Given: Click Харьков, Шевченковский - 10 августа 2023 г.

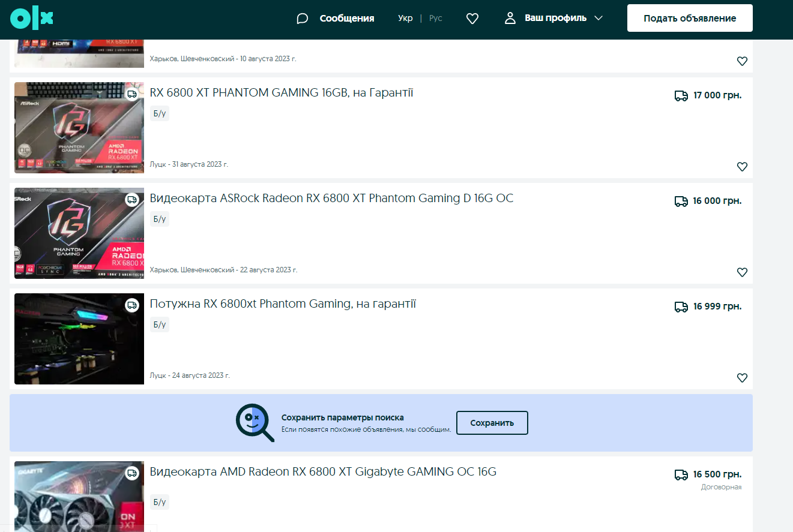Looking at the screenshot, I should pos(223,59).
